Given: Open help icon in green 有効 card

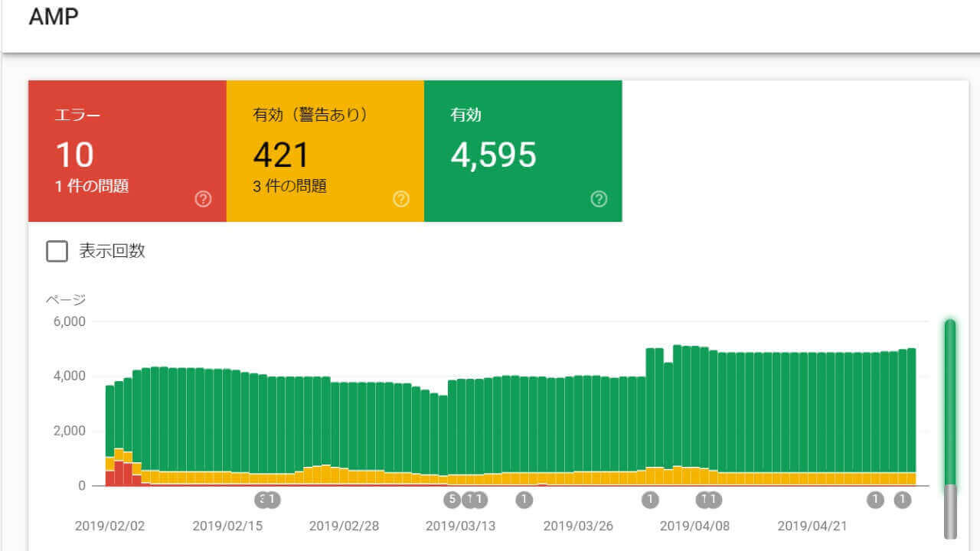Looking at the screenshot, I should 599,199.
